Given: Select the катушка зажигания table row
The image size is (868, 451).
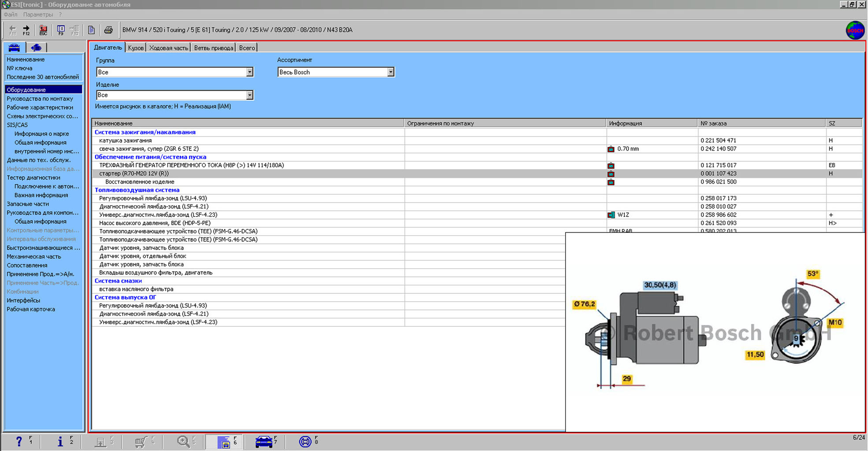Looking at the screenshot, I should pyautogui.click(x=126, y=140).
